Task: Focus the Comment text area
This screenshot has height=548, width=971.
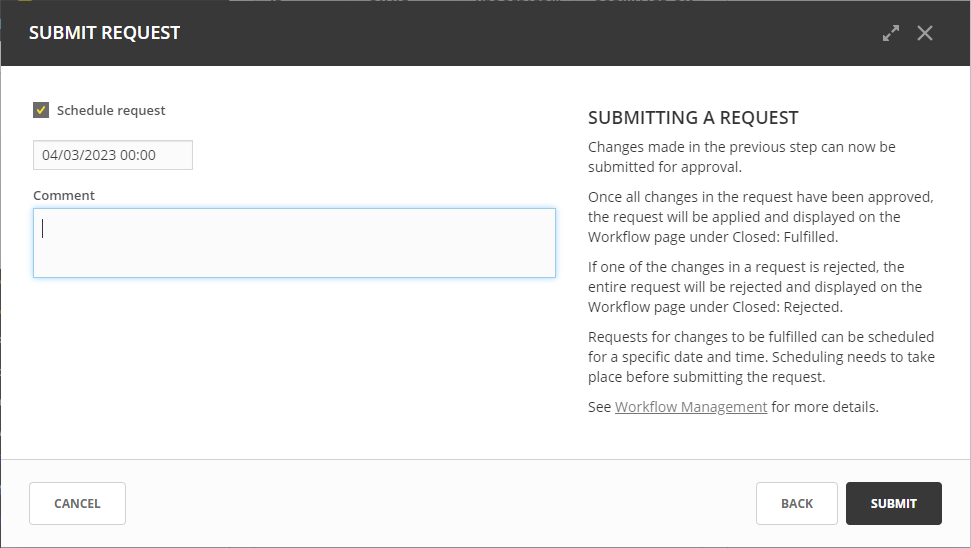Action: (x=294, y=243)
